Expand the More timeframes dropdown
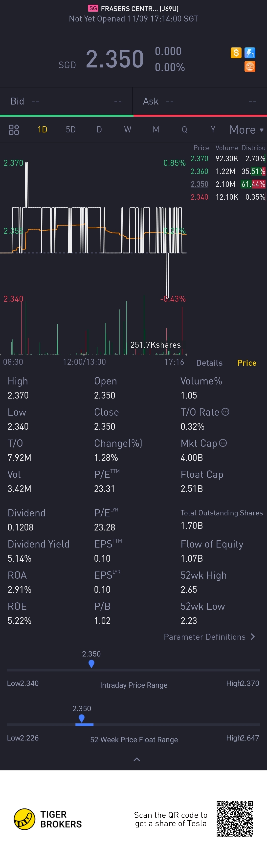The width and height of the screenshot is (267, 868). [x=246, y=130]
